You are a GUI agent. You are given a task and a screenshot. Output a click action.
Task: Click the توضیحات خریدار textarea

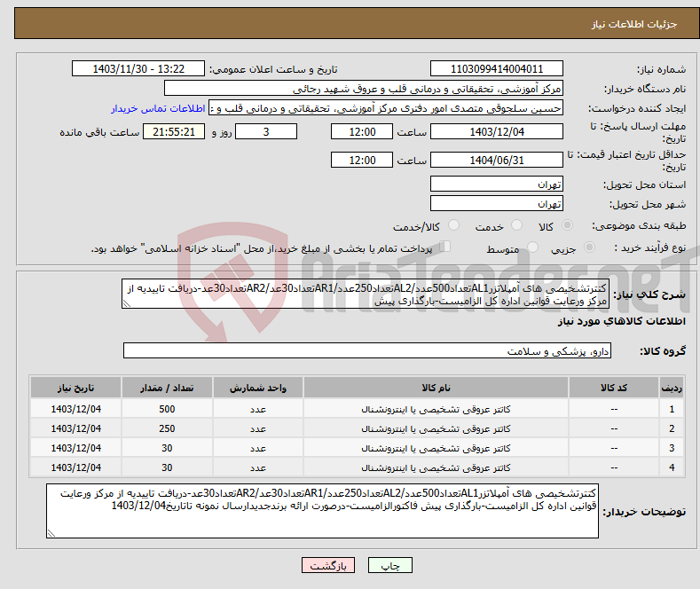pos(322,511)
